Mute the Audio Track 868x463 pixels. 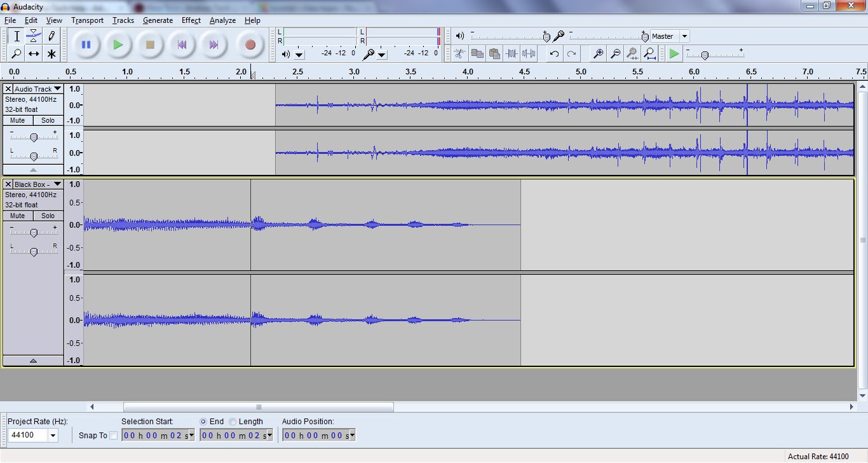click(18, 120)
